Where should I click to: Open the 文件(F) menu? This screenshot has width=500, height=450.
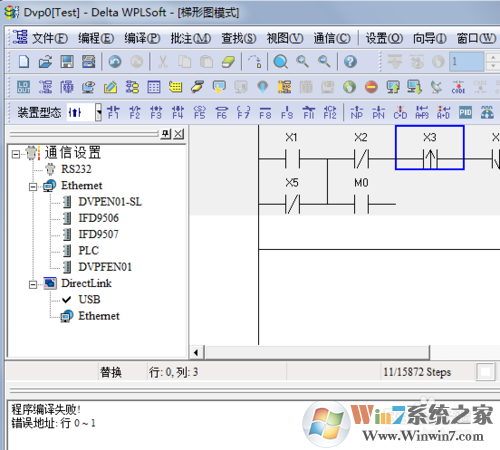tap(50, 38)
